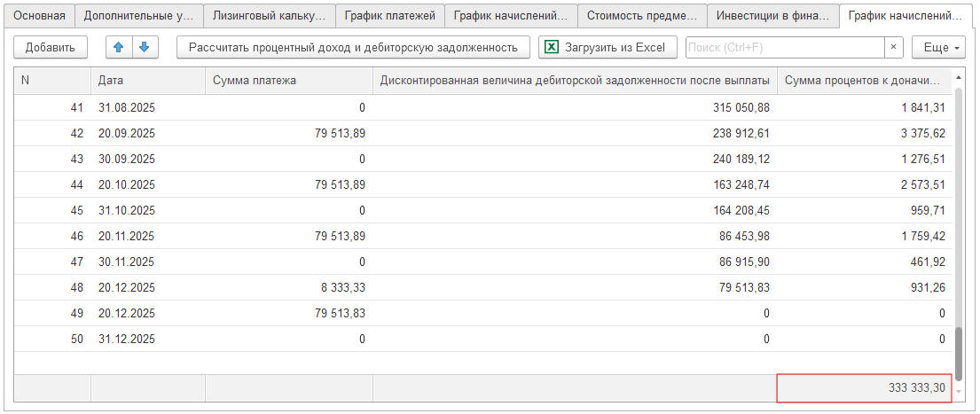Click in the Поиск search field
Image resolution: width=980 pixels, height=414 pixels.
784,48
